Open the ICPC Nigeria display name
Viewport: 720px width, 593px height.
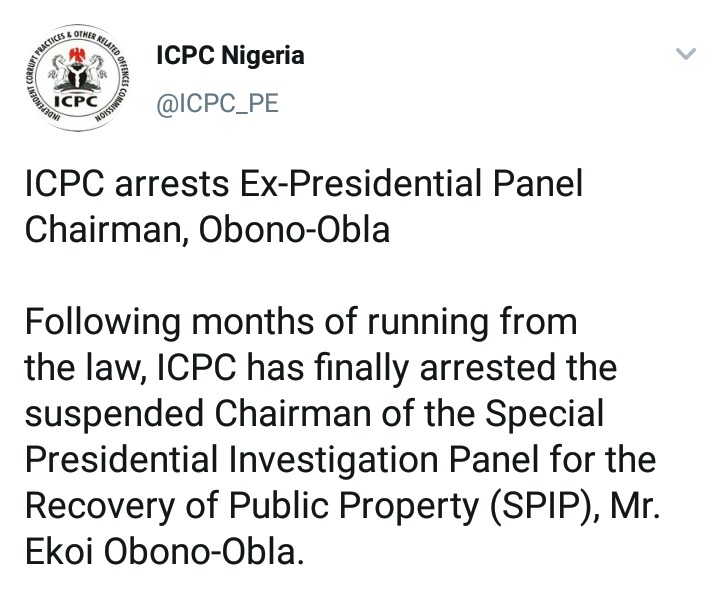coord(230,56)
